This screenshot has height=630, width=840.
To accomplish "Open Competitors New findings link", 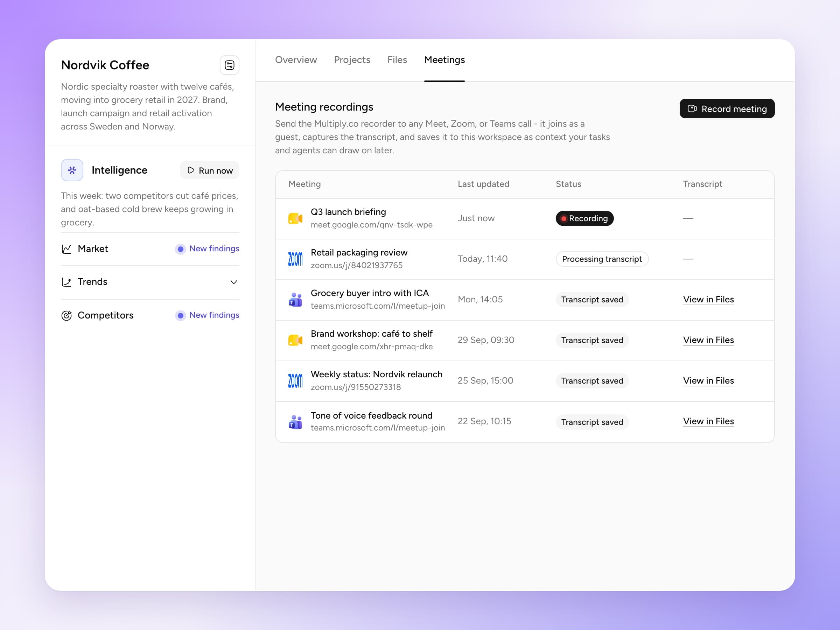I will 214,315.
